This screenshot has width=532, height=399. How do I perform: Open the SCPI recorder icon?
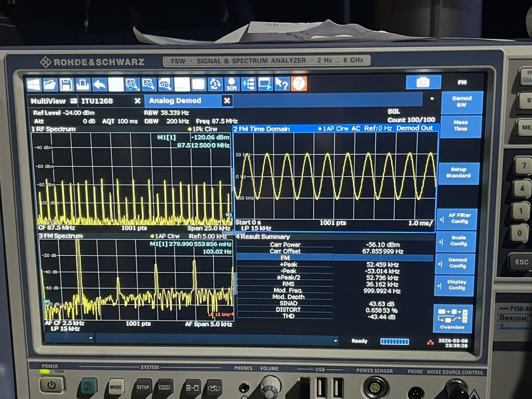(232, 84)
